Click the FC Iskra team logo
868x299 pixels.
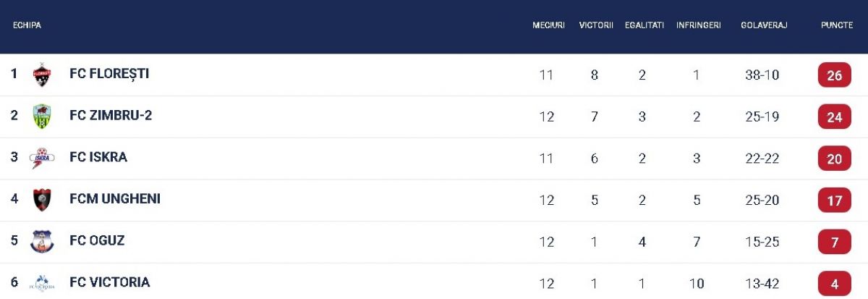pos(42,158)
